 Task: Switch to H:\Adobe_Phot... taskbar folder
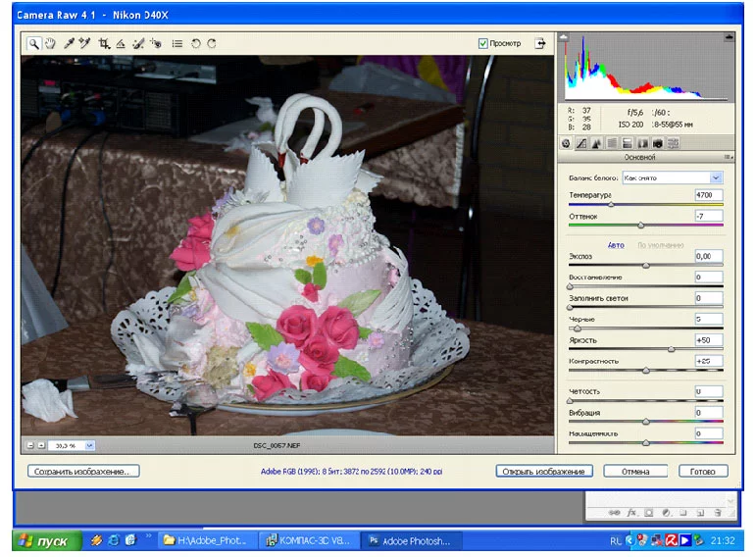pos(206,541)
